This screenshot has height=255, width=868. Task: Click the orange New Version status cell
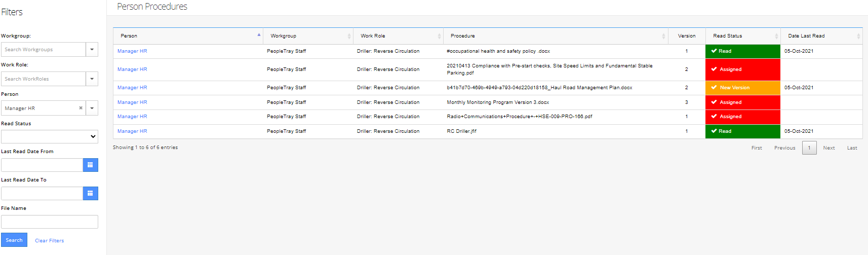[742, 88]
